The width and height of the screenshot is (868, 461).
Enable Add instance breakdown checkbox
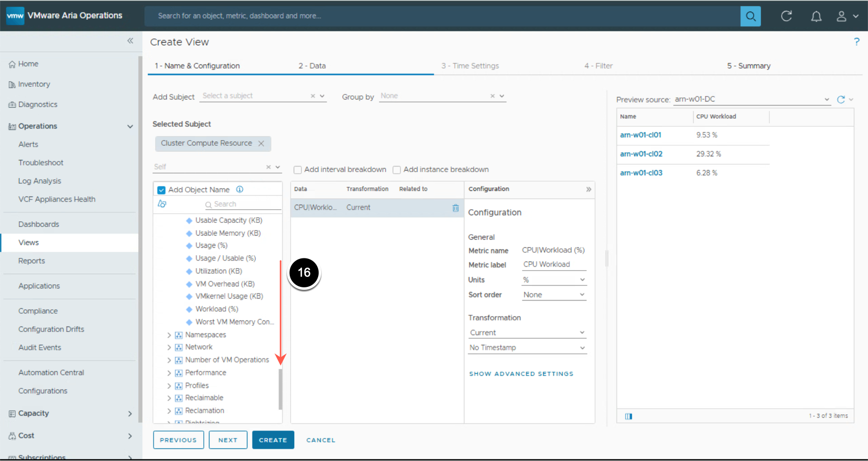pyautogui.click(x=397, y=170)
